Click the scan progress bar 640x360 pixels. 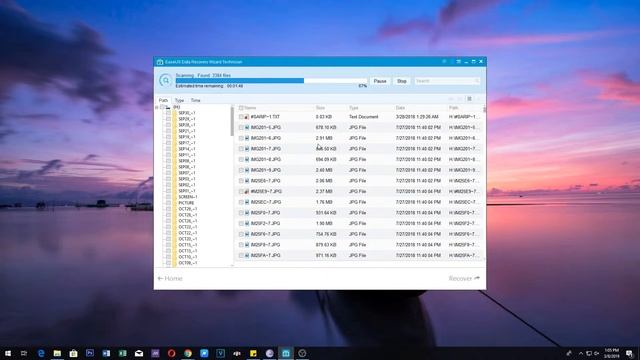pos(271,81)
